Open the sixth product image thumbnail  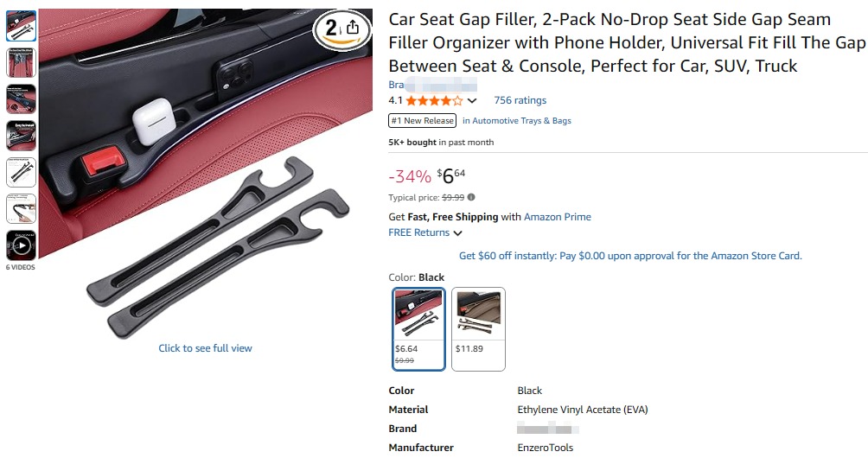click(21, 209)
